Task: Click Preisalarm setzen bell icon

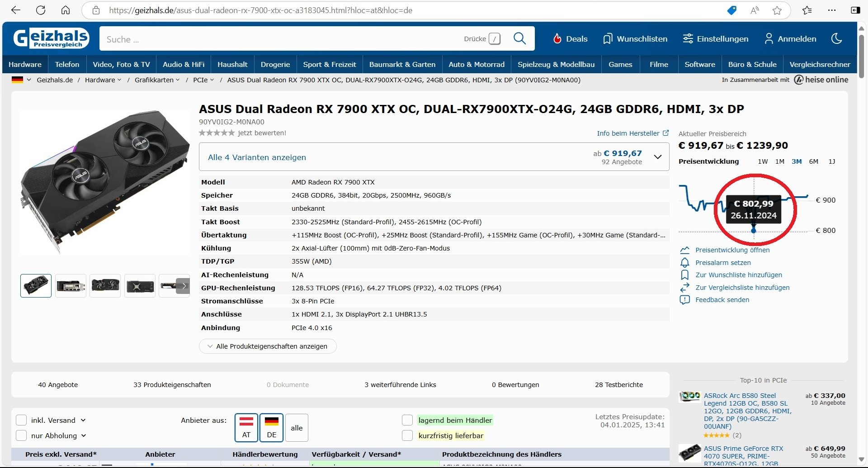Action: [685, 263]
